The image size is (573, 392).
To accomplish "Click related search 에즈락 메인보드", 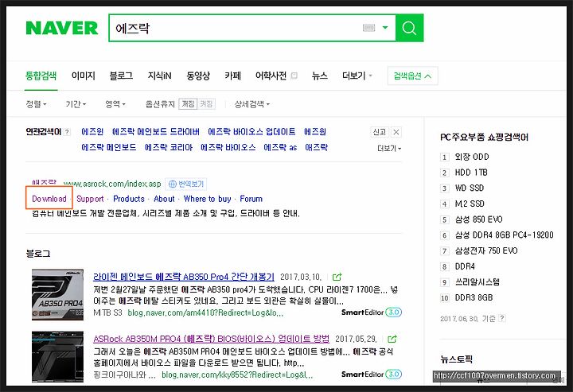I will pos(109,147).
